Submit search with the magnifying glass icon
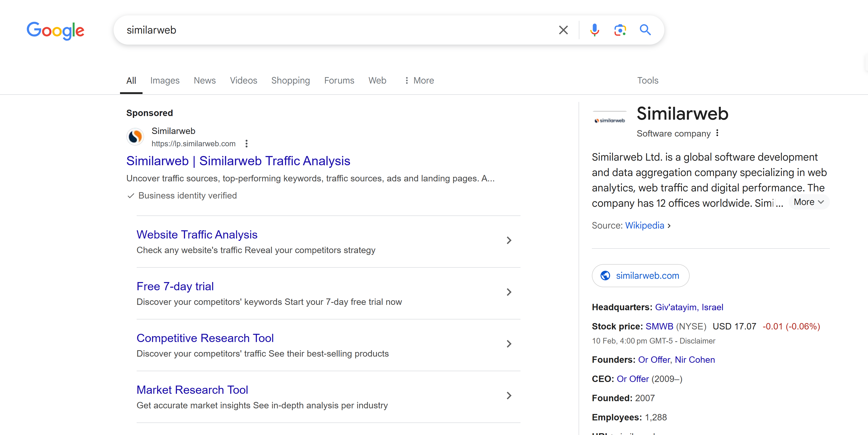The height and width of the screenshot is (435, 868). (x=645, y=30)
